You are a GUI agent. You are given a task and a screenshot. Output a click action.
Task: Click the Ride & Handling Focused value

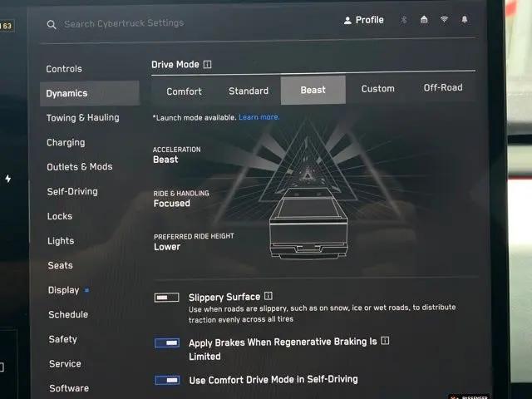(172, 203)
